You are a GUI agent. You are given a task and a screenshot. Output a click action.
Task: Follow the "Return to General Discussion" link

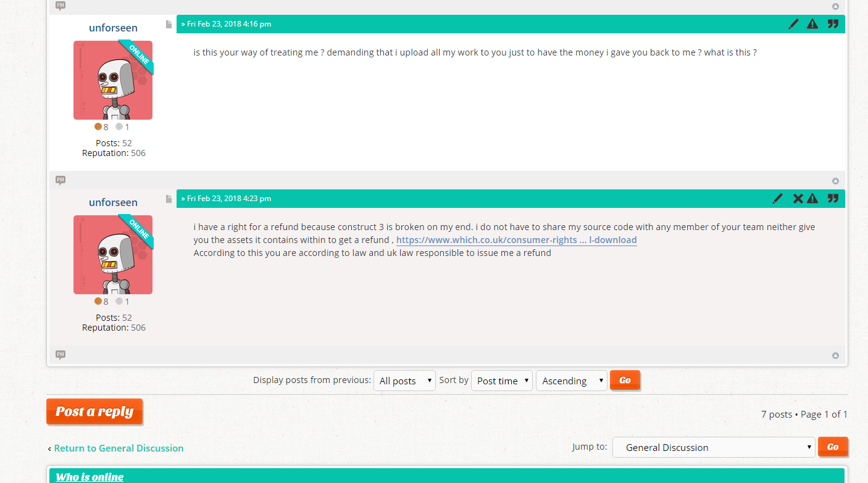pyautogui.click(x=119, y=448)
